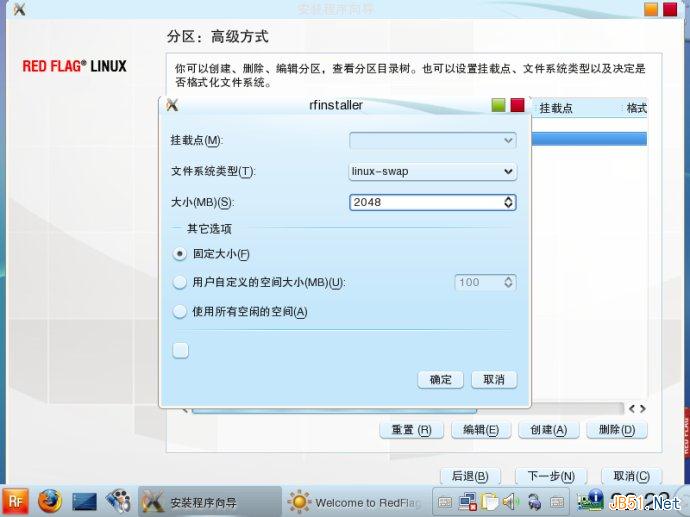
Task: Click the custom size spinner showing 100
Action: point(485,282)
